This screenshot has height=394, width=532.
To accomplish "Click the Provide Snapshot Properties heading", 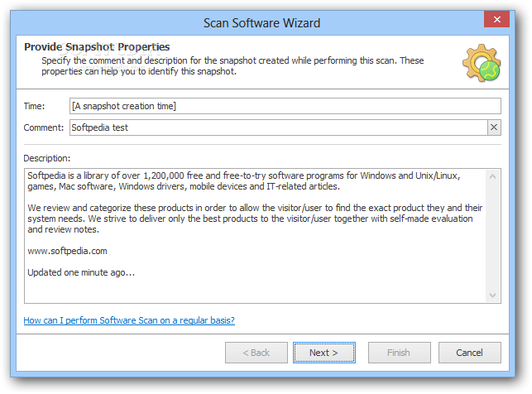I will click(97, 47).
